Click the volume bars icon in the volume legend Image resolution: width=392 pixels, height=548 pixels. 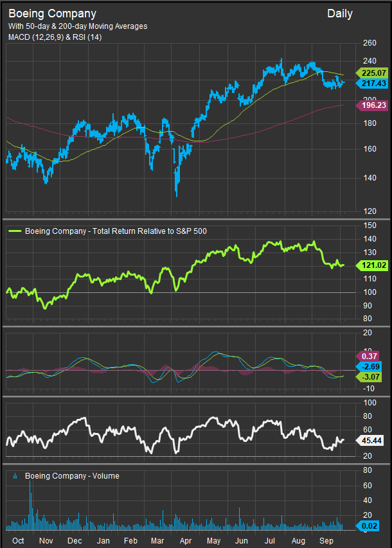click(15, 476)
